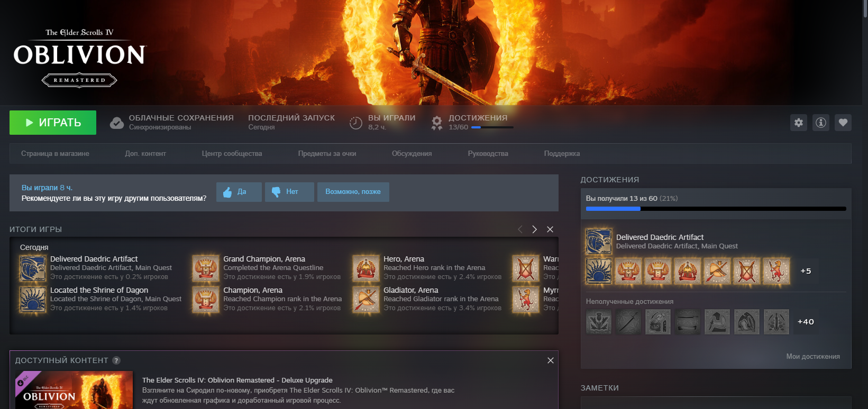Click Grand Champion, Arena icon in Итоги игры
The image size is (868, 409).
206,268
